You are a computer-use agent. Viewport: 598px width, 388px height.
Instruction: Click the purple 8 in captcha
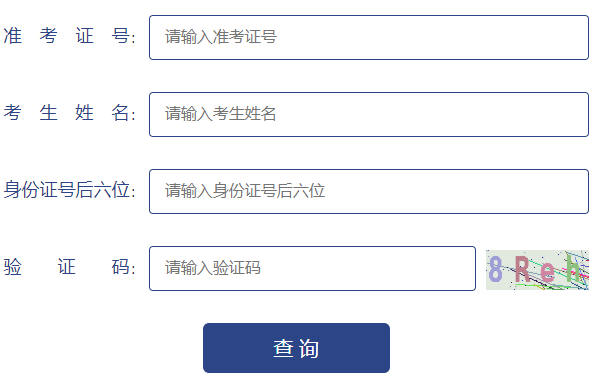(495, 269)
